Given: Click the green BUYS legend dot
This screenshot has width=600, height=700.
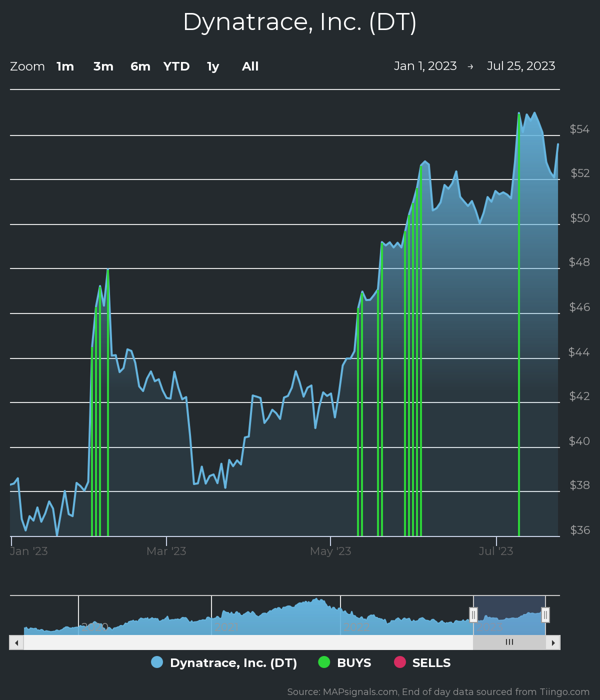Looking at the screenshot, I should (324, 662).
